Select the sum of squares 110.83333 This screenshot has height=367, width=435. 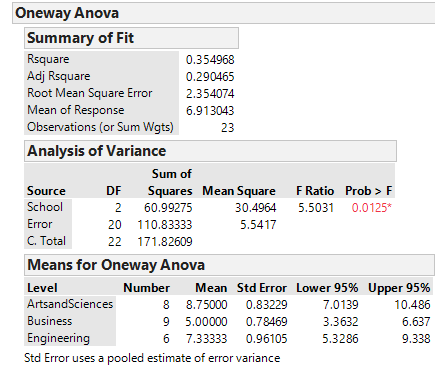pos(165,225)
